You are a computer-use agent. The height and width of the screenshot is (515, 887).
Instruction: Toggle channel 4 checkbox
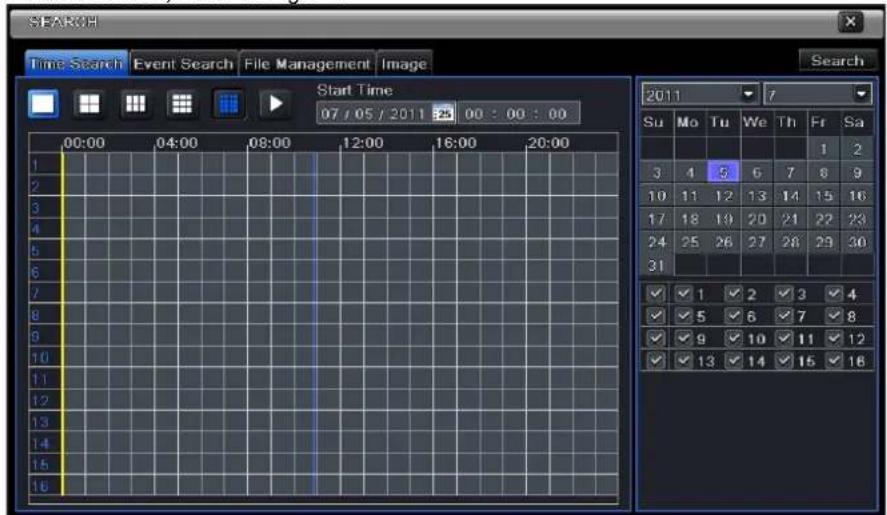834,293
